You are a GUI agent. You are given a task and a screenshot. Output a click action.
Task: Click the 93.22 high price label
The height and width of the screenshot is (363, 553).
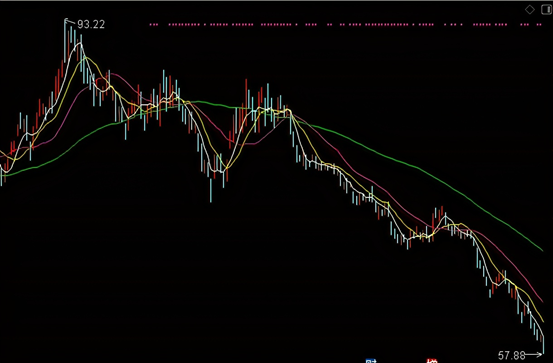(91, 24)
